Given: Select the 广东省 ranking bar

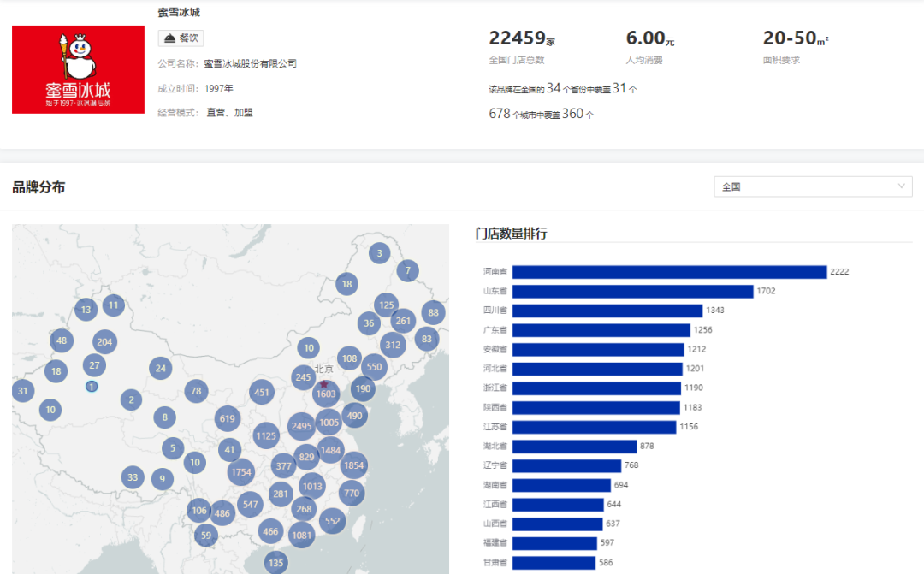Looking at the screenshot, I should click(x=601, y=330).
